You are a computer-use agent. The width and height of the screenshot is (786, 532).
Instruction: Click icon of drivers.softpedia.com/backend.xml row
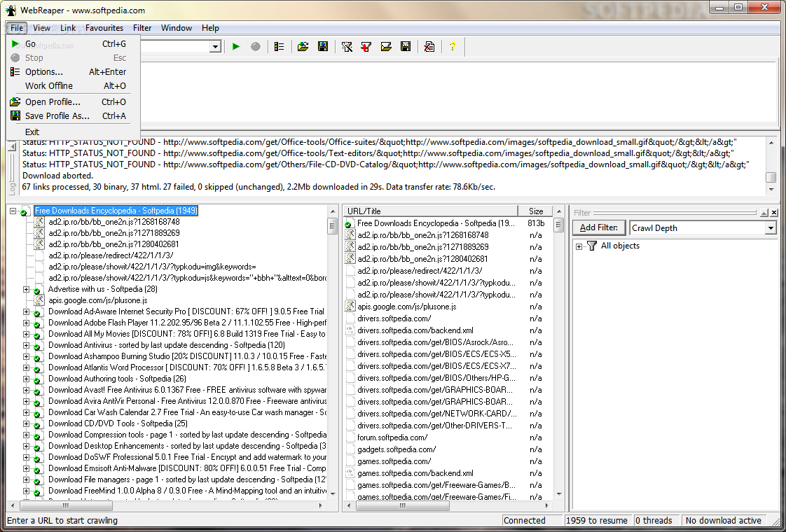350,330
